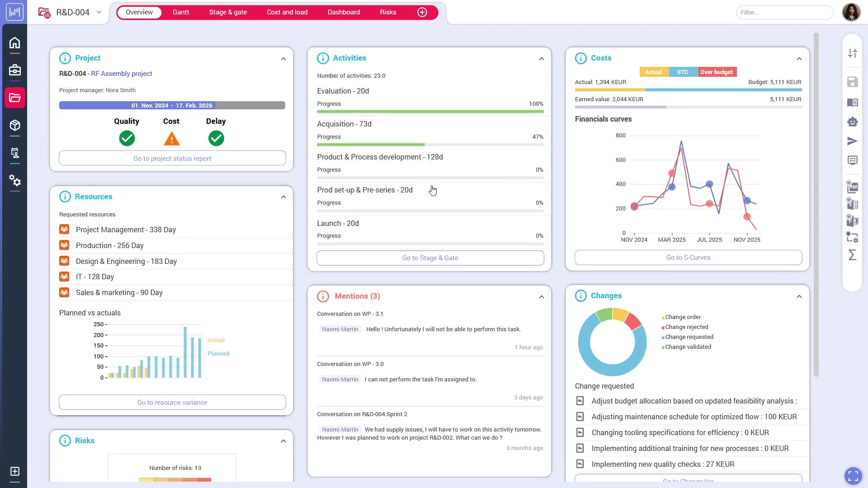Open the Home icon in left sidebar
Viewport: 868px width, 488px height.
(x=15, y=42)
